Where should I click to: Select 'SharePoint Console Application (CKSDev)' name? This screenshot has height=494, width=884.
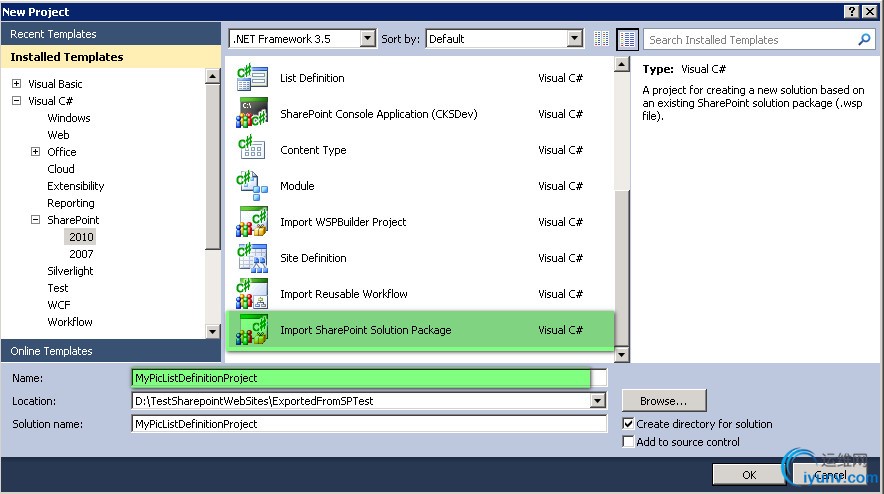pyautogui.click(x=379, y=113)
